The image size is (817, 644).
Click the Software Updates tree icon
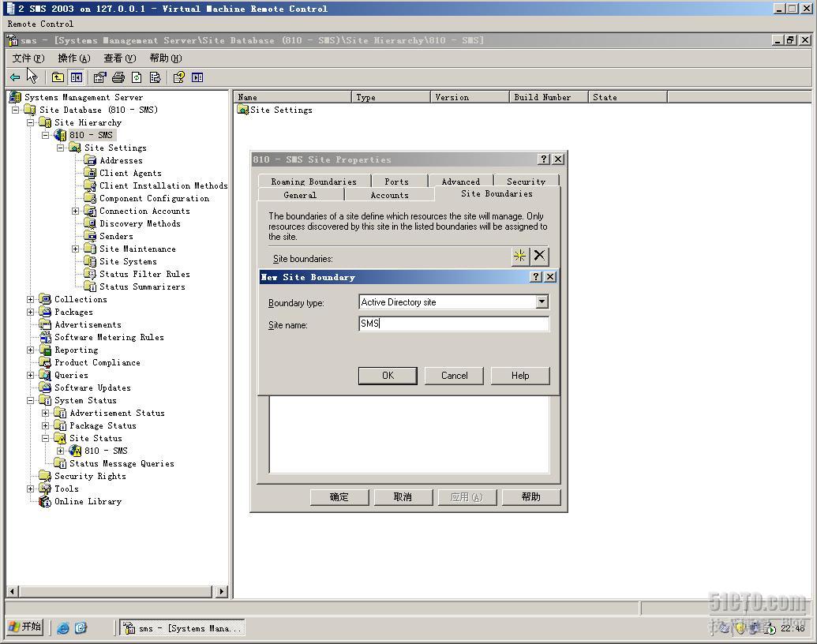[x=45, y=388]
